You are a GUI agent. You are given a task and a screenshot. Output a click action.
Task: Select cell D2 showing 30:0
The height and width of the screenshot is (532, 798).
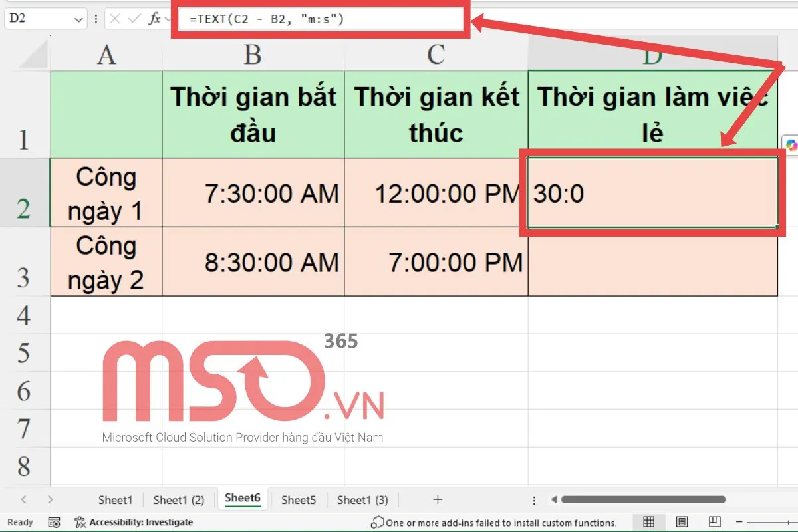[652, 193]
